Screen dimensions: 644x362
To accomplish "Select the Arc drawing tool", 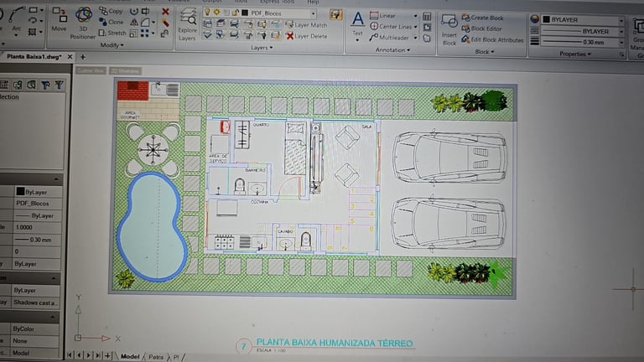I will pyautogui.click(x=16, y=20).
